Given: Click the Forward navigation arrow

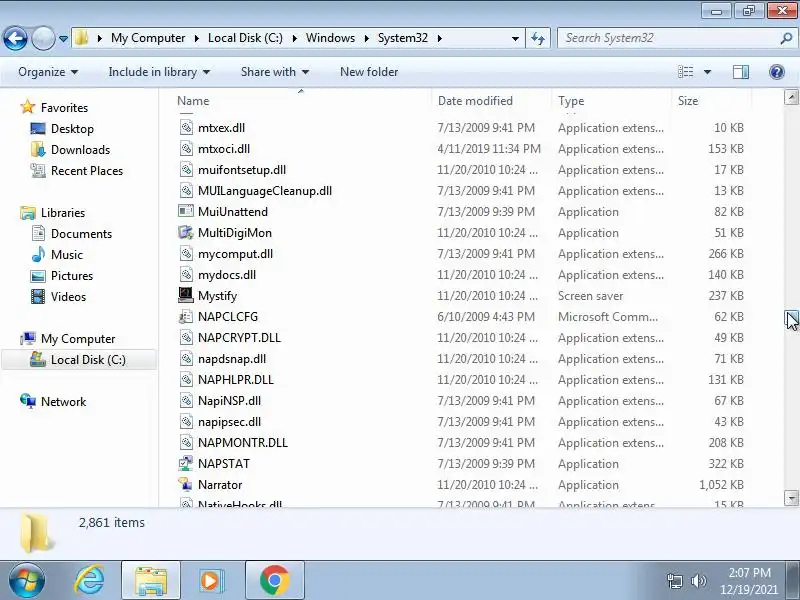Looking at the screenshot, I should pyautogui.click(x=43, y=38).
